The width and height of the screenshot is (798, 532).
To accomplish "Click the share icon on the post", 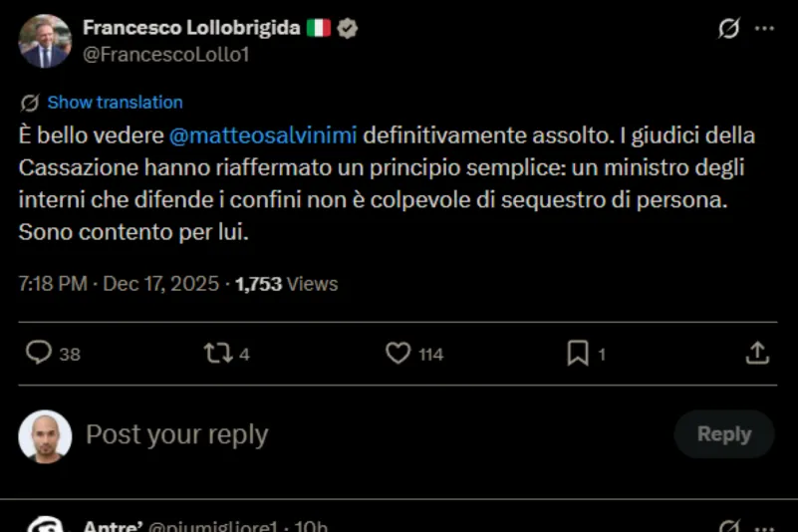I will tap(757, 353).
